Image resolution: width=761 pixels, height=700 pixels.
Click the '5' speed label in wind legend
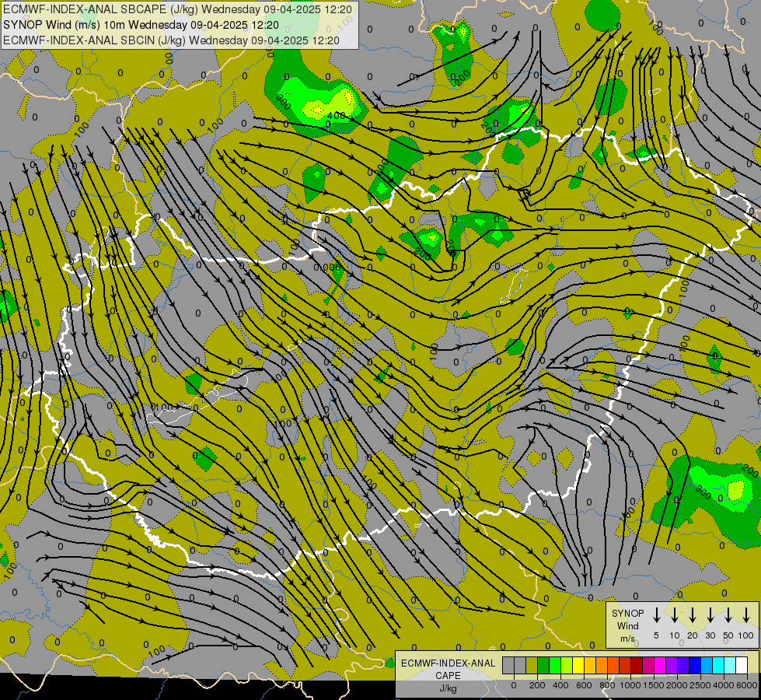click(x=656, y=635)
